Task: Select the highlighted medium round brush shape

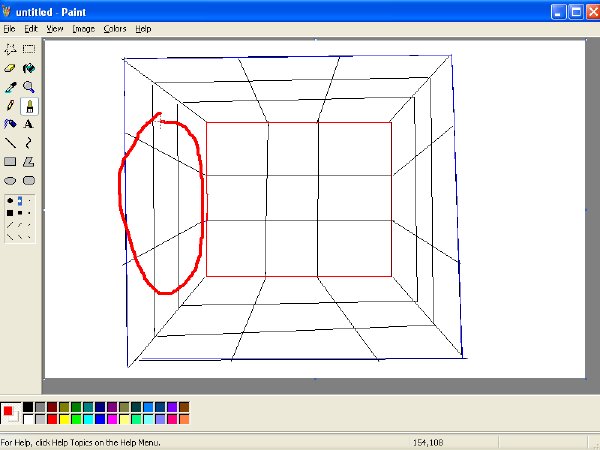Action: pos(20,201)
